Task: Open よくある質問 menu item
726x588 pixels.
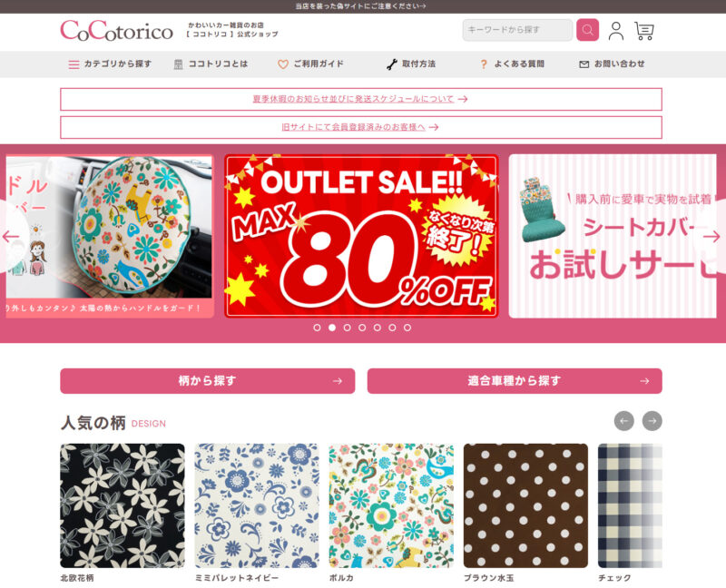Action: [512, 64]
